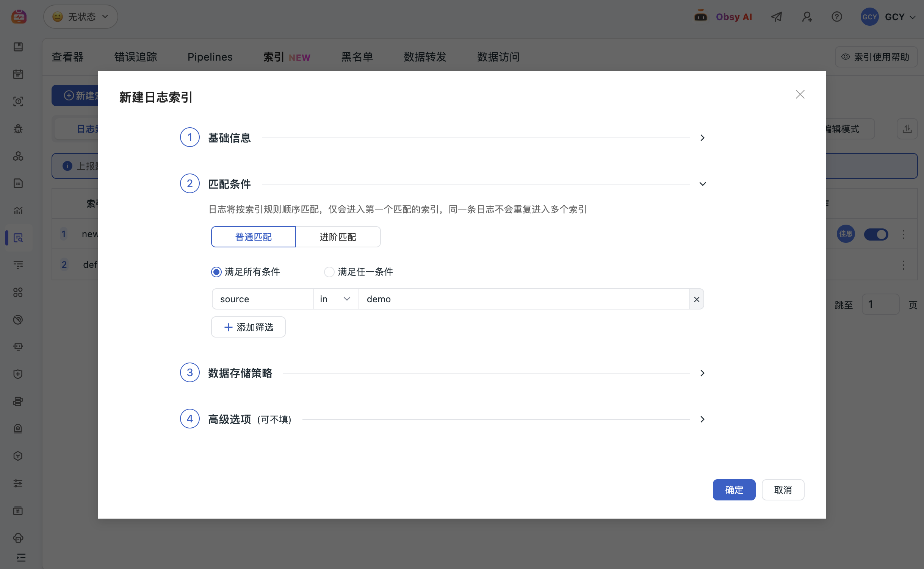Open the shield-plus sidebar icon
The height and width of the screenshot is (569, 924).
[x=18, y=374]
